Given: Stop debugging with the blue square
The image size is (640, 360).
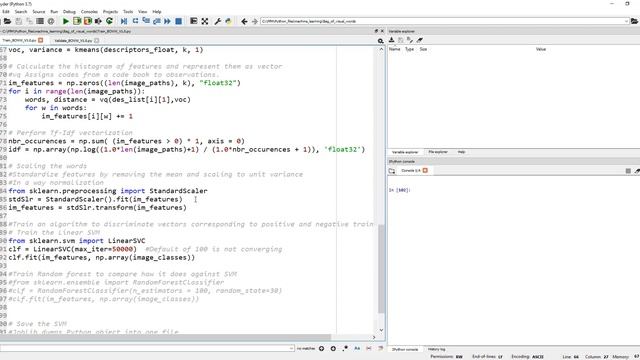Looking at the screenshot, I should [x=178, y=21].
